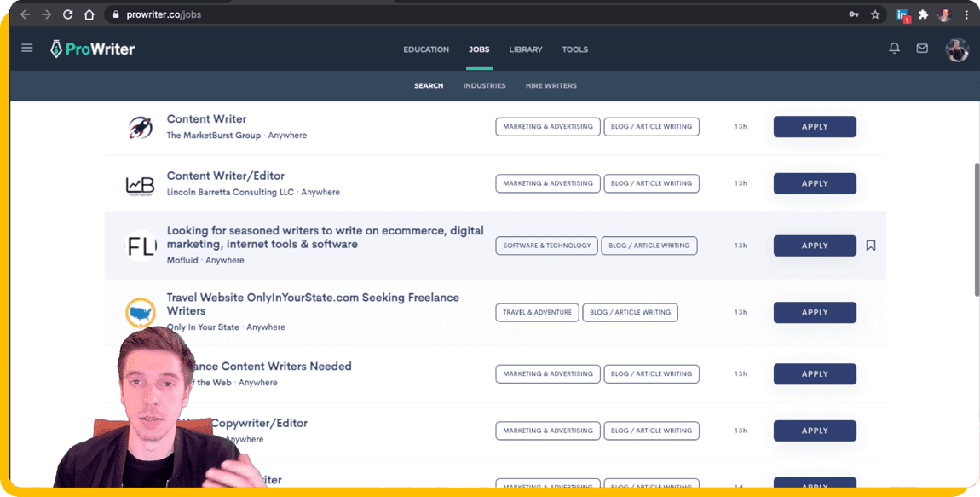
Task: Switch to the Industries tab
Action: pos(484,85)
